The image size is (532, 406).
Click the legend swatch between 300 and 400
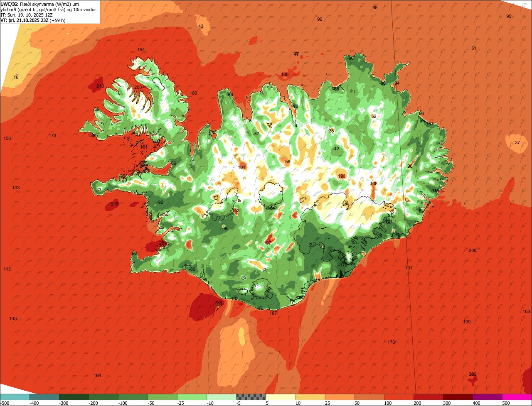[x=458, y=397]
